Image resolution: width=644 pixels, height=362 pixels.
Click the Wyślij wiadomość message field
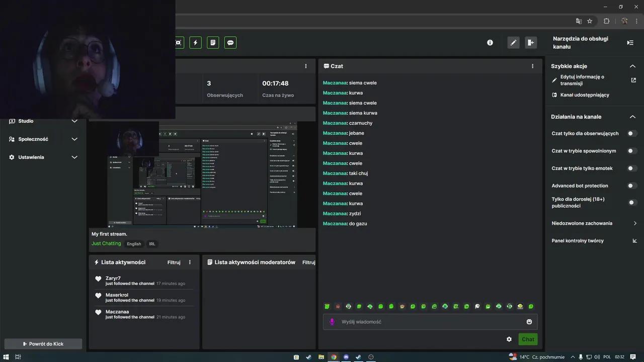coord(428,322)
